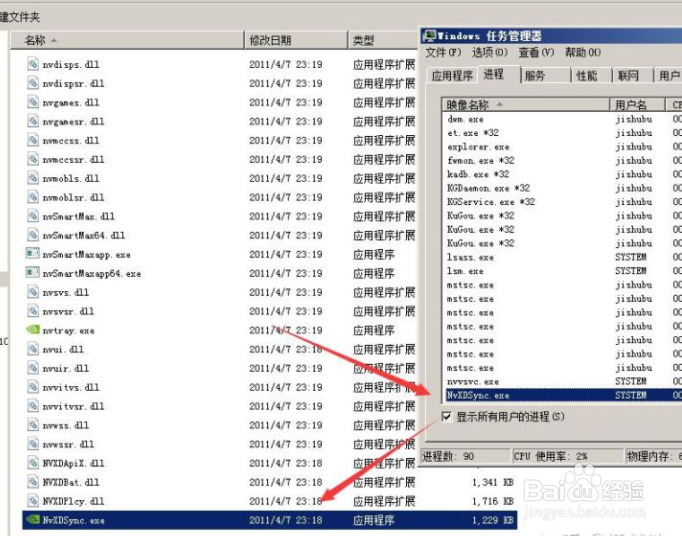Switch to the 用户 tab
Viewport: 682px width, 536px height.
tap(668, 76)
